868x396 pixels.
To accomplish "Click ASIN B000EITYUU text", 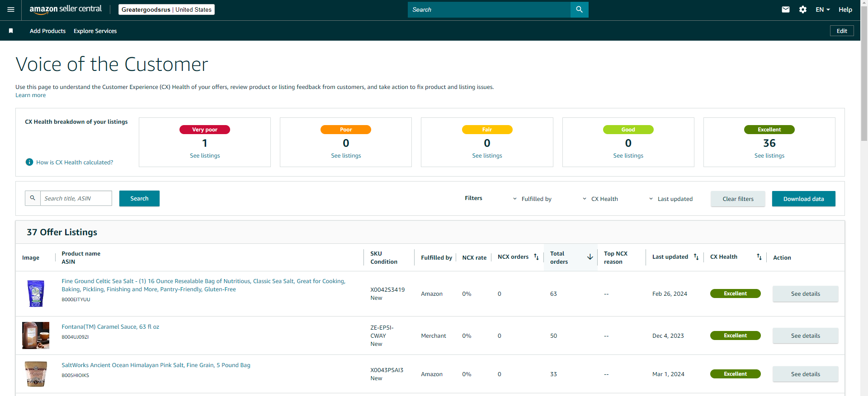I will (76, 299).
